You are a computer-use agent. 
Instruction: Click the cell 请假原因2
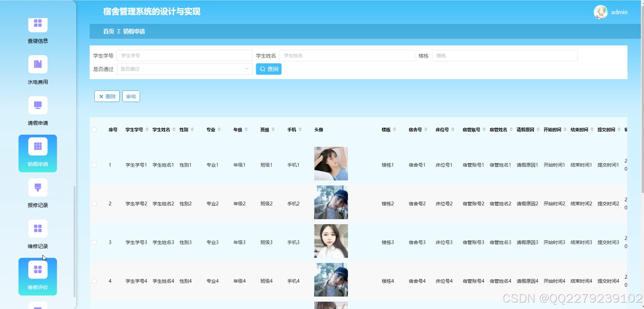(527, 204)
